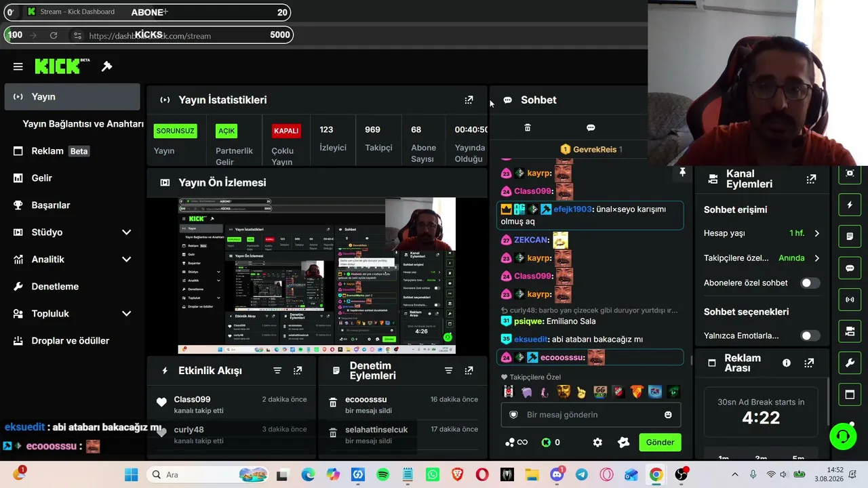This screenshot has height=488, width=868.
Task: Open WhatsApp from the taskbar
Action: [433, 475]
